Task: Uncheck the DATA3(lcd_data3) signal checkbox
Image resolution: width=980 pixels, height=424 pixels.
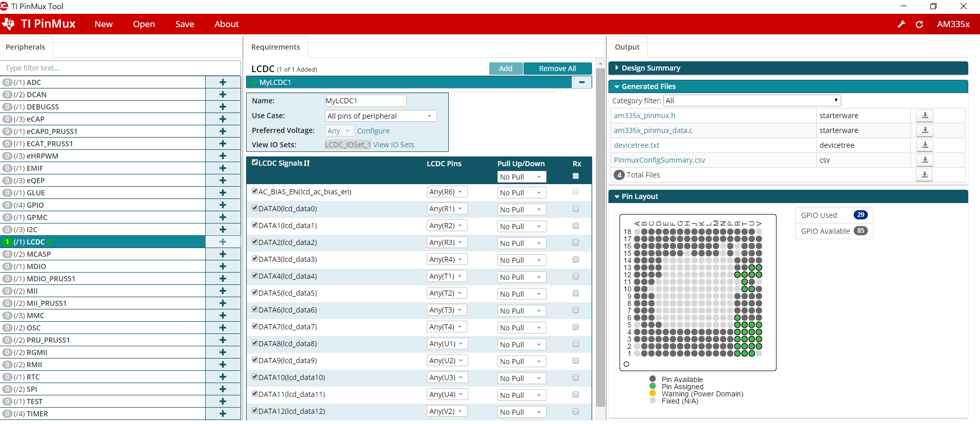Action: point(255,259)
